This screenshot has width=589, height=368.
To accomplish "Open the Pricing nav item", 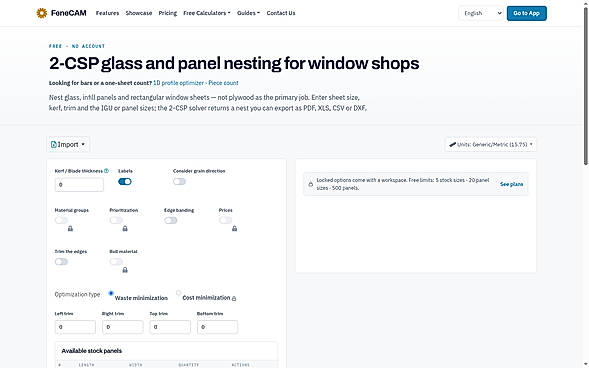I will click(x=168, y=13).
